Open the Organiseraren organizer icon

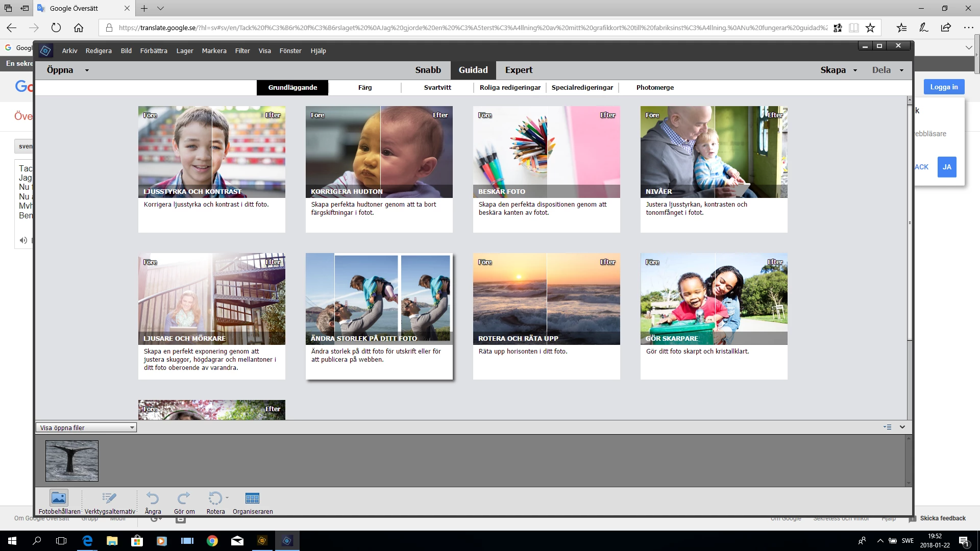coord(252,498)
